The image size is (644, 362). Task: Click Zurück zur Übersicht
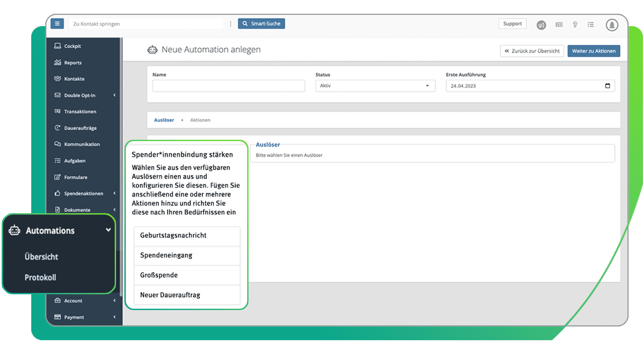point(532,51)
